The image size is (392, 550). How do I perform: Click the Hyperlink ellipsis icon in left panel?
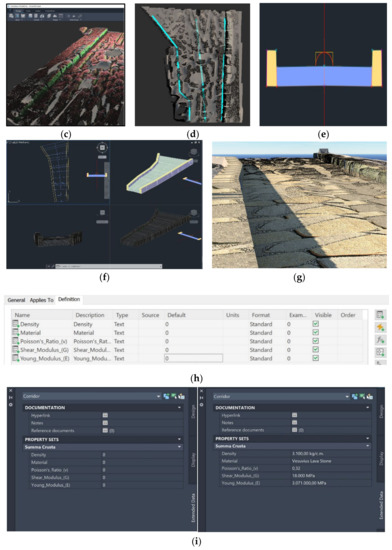pyautogui.click(x=105, y=415)
